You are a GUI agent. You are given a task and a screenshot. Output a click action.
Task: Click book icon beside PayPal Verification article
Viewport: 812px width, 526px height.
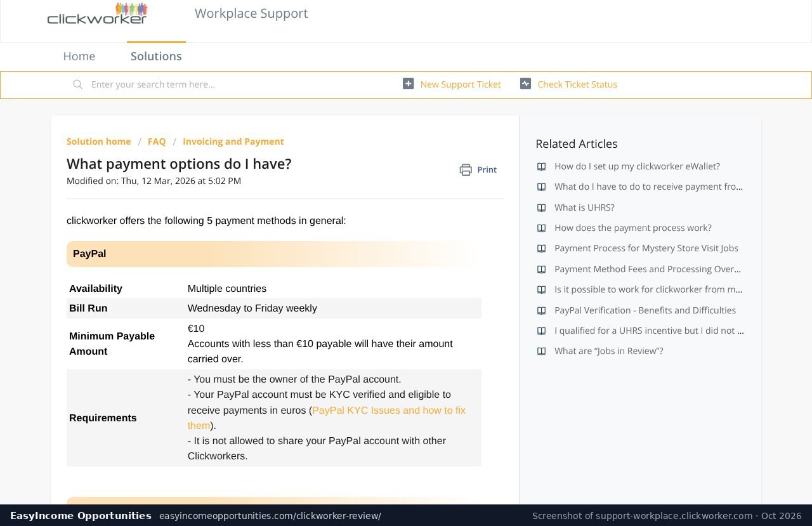[541, 310]
